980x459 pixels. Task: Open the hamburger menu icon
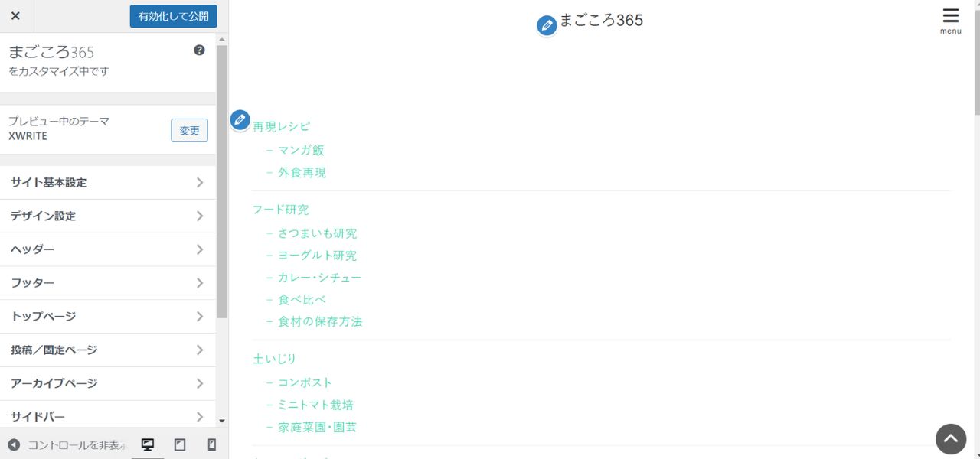click(950, 20)
